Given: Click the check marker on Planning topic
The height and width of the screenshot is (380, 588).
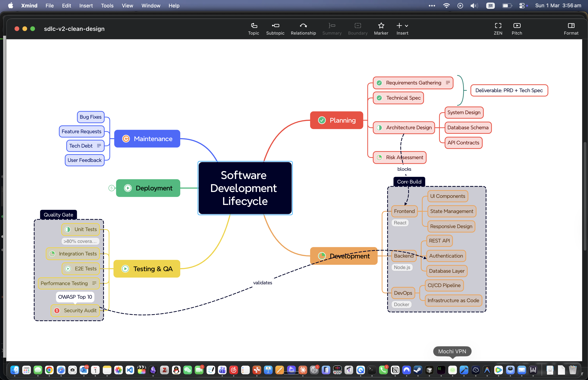Looking at the screenshot, I should coord(322,120).
